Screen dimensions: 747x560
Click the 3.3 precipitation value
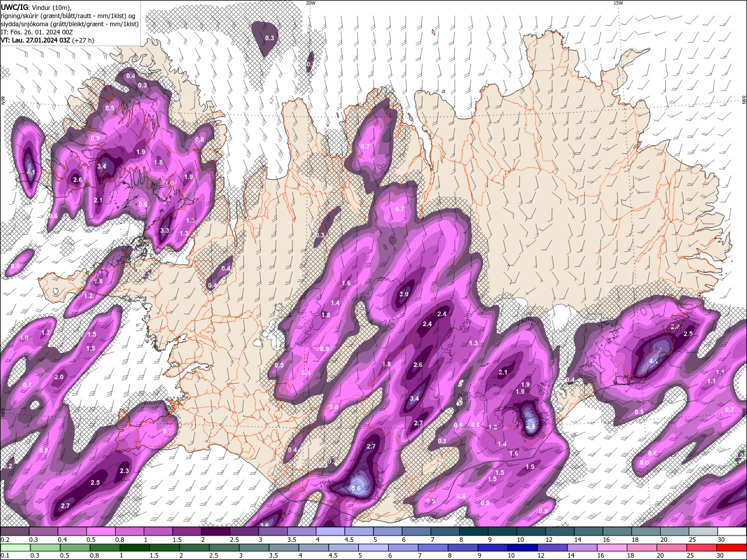point(165,230)
